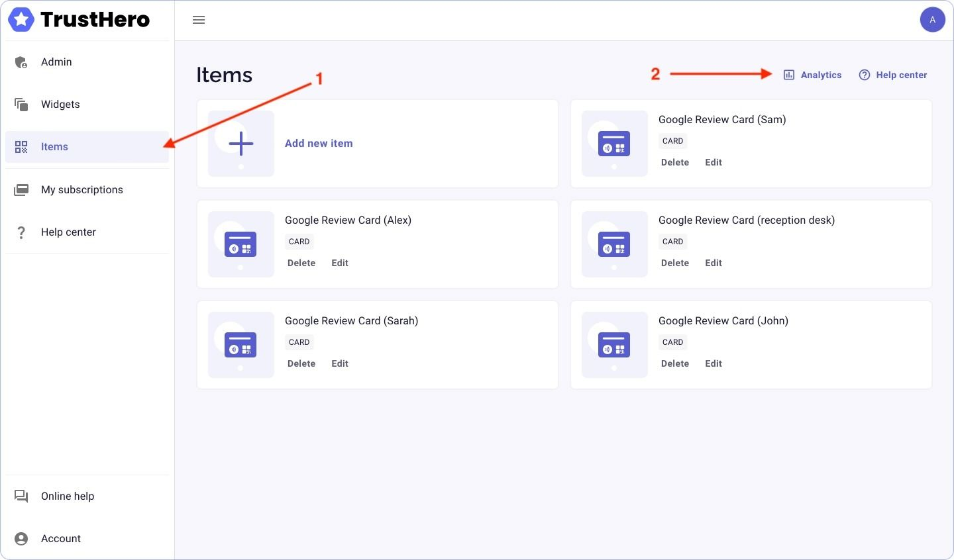Click the Widgets stack icon
954x560 pixels.
point(21,105)
